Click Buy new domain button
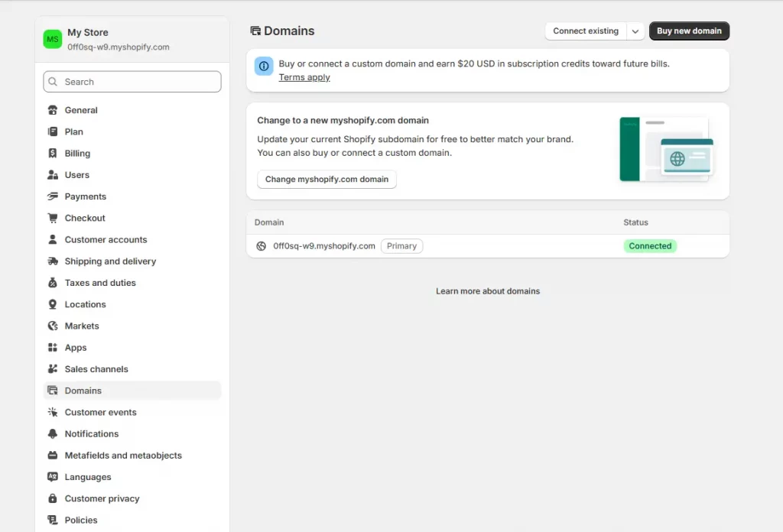 pyautogui.click(x=689, y=31)
